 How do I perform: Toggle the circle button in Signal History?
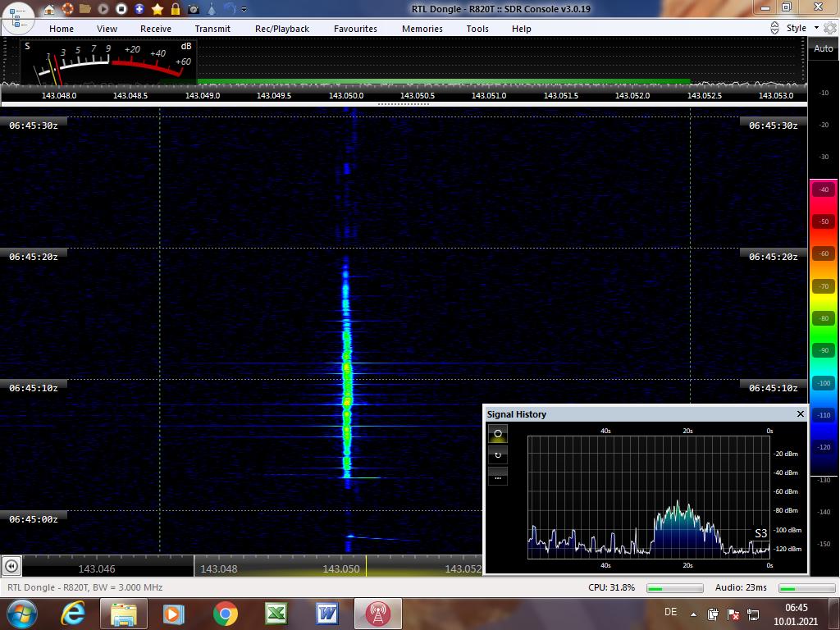(x=498, y=433)
